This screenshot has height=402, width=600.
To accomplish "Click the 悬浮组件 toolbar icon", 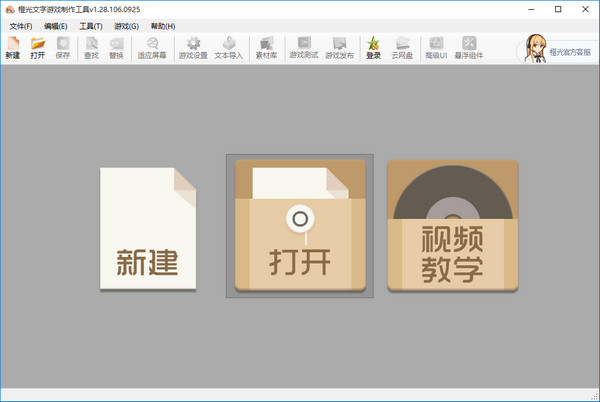I will [469, 48].
